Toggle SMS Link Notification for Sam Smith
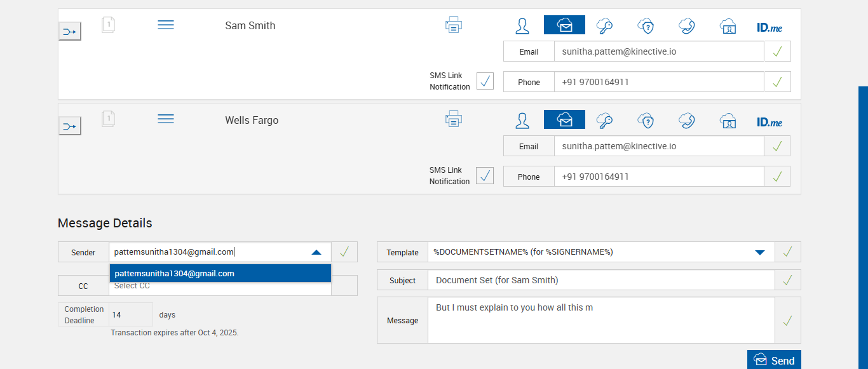 [x=485, y=81]
